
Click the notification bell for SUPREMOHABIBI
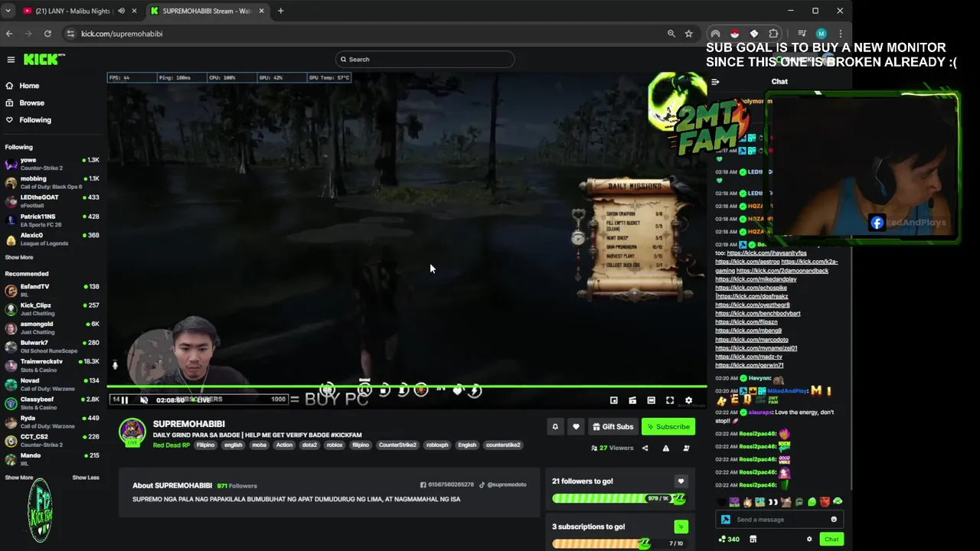(x=555, y=427)
